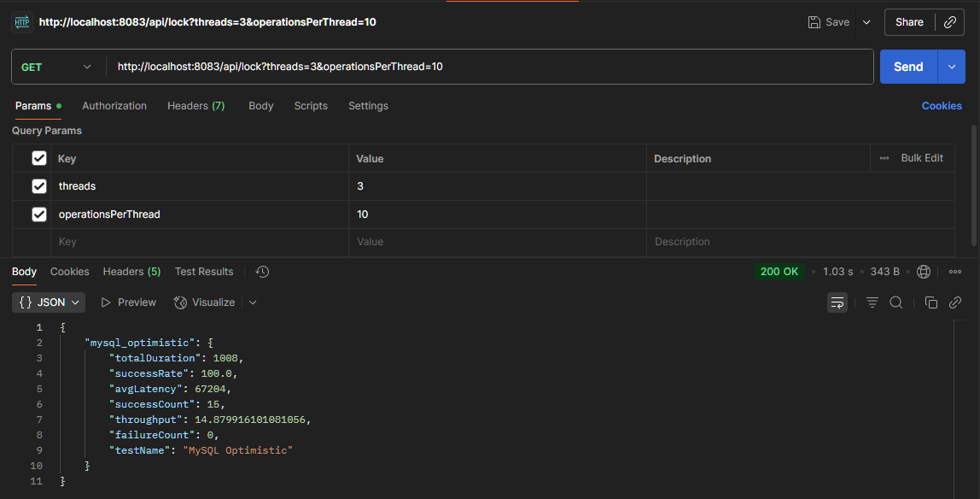Click the "mysql_optimistic" key in response
The image size is (980, 499).
(x=139, y=343)
